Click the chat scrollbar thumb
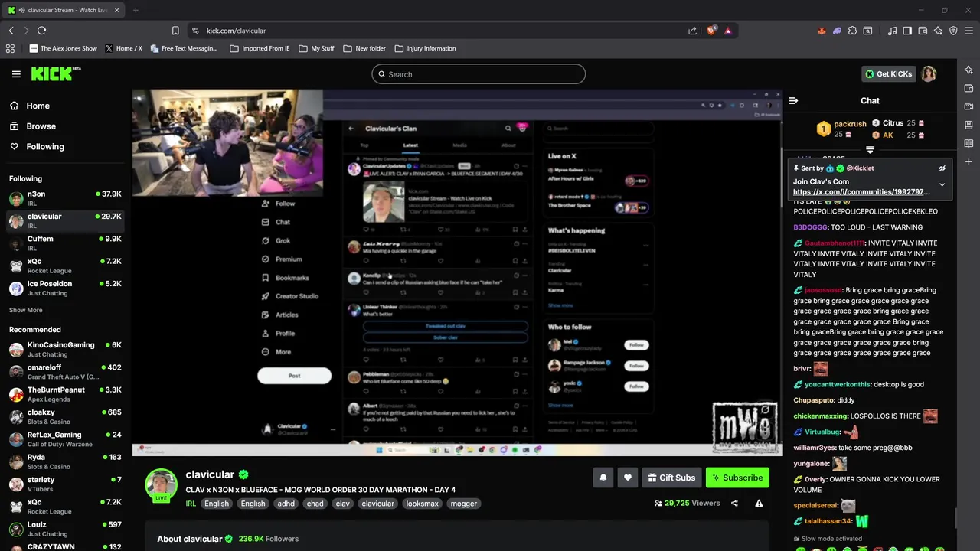The image size is (980, 551). click(956, 519)
